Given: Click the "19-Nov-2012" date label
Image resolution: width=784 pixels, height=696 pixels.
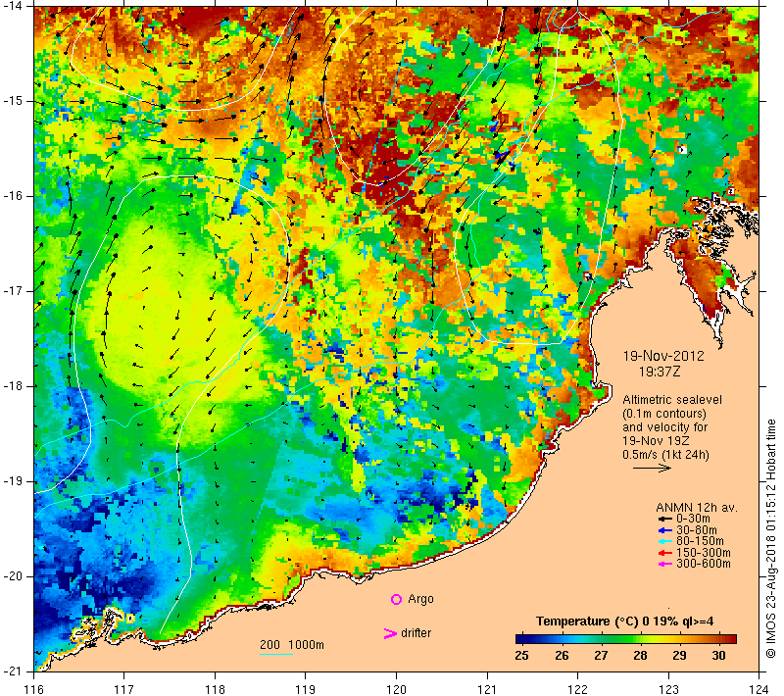Looking at the screenshot, I should (663, 356).
